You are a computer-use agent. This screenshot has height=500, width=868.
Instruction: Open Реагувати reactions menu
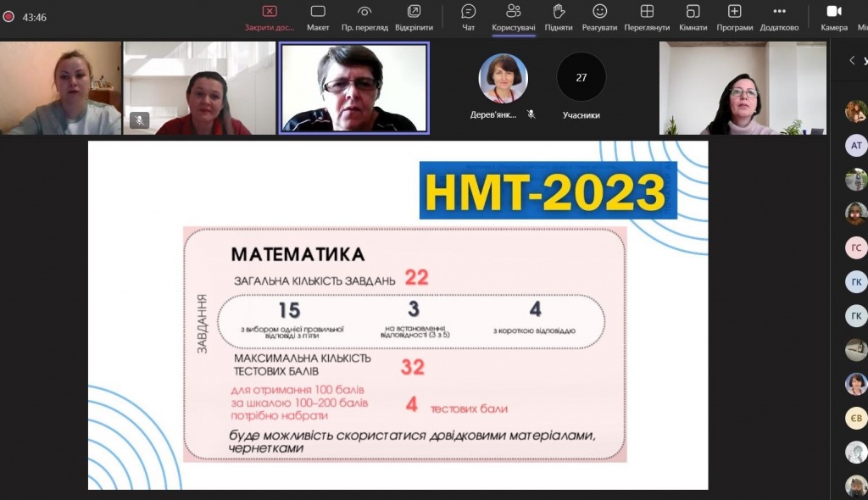point(599,19)
